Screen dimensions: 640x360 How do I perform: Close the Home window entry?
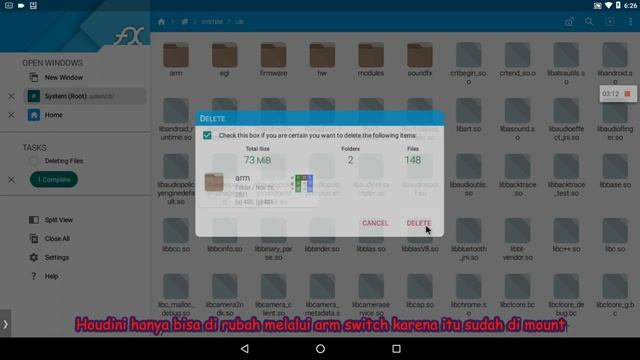[x=11, y=115]
